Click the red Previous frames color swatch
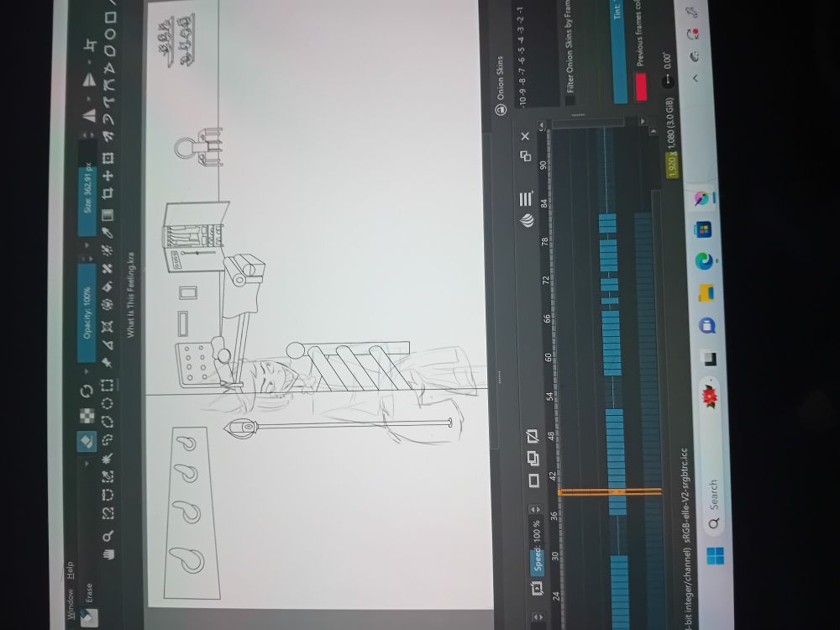This screenshot has width=840, height=630. click(641, 87)
